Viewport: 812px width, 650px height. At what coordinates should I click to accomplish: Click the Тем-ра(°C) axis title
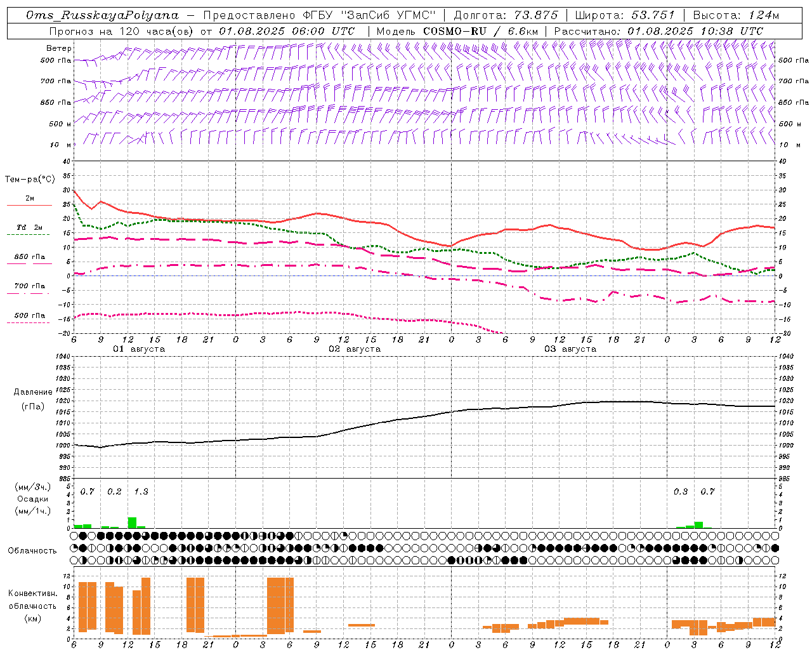[x=30, y=180]
